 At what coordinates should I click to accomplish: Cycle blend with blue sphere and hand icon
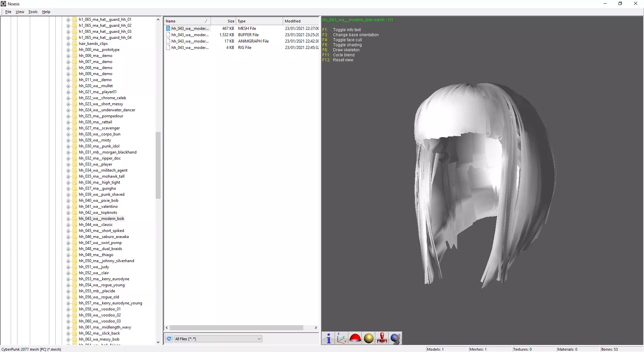[x=395, y=339]
